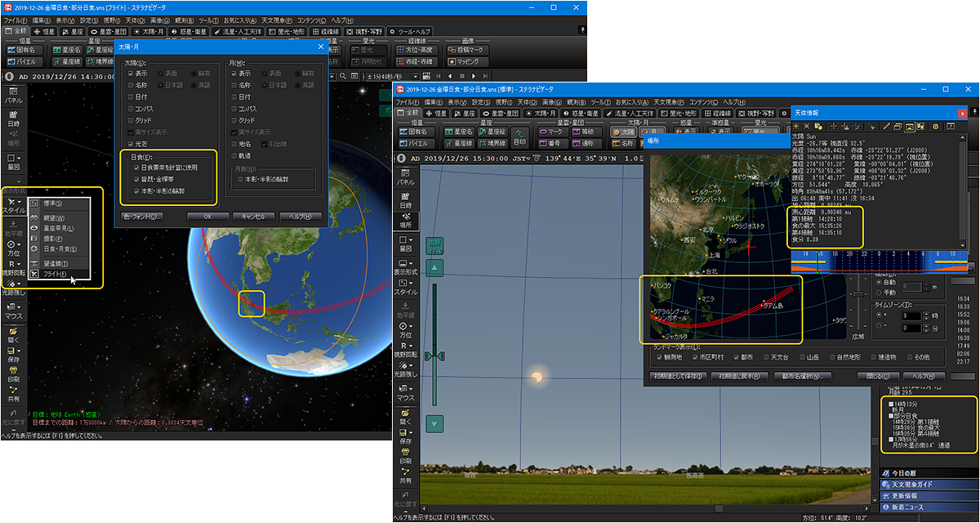Click 共有 in the 標準 window sidebar

405,476
